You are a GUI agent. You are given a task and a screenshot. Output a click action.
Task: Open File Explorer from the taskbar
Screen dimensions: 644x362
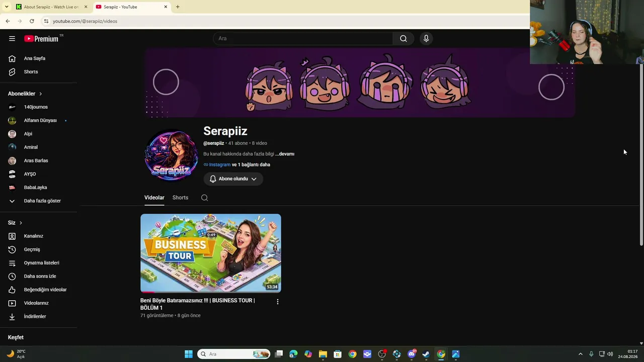[x=323, y=354]
